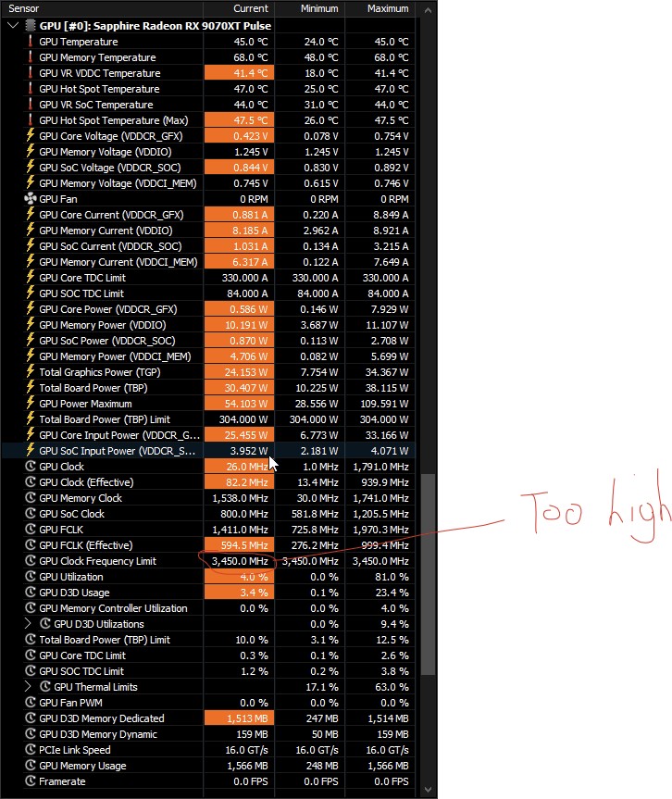Select the GPU Memory Usage sensor label

(82, 766)
